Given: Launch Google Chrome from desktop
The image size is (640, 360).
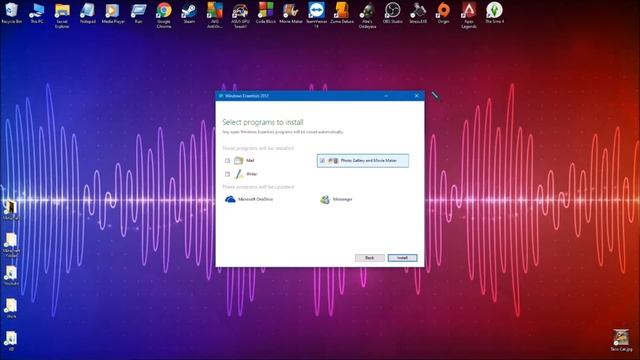Looking at the screenshot, I should pyautogui.click(x=164, y=15).
